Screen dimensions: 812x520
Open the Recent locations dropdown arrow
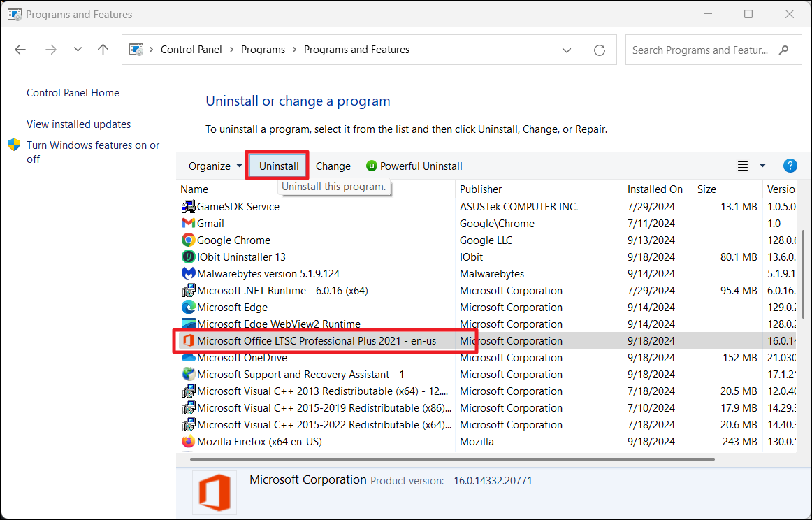[78, 50]
